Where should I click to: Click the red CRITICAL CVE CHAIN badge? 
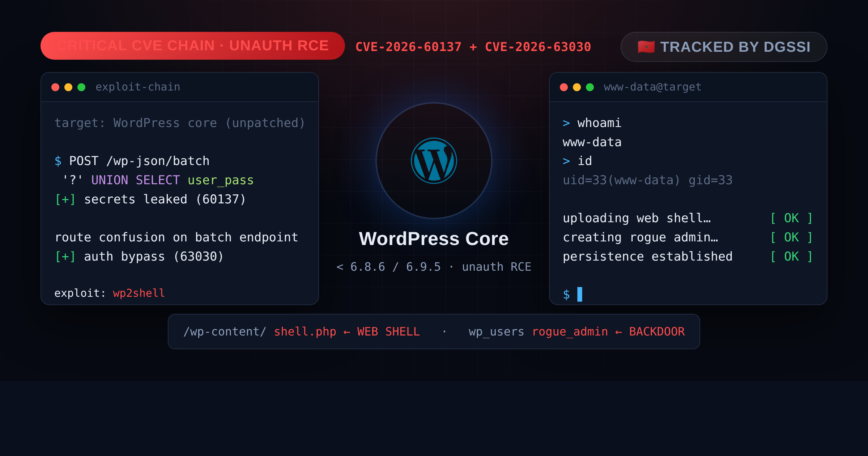pos(192,46)
